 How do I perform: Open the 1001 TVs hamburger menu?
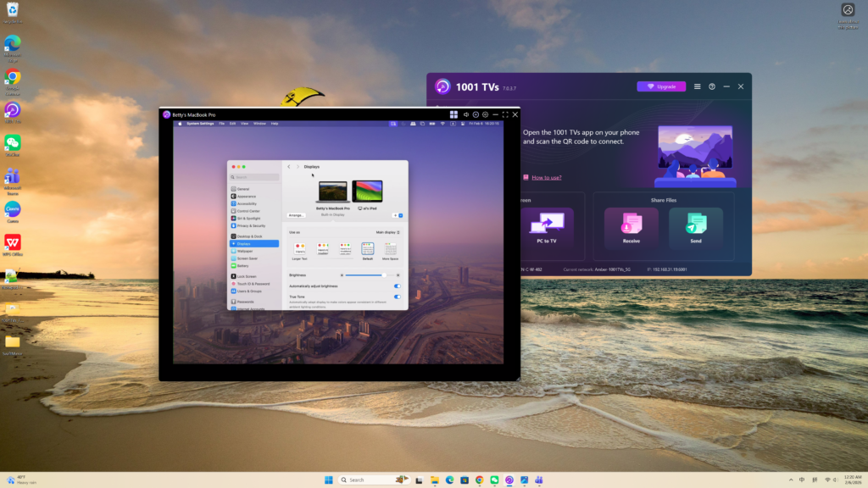pyautogui.click(x=698, y=86)
